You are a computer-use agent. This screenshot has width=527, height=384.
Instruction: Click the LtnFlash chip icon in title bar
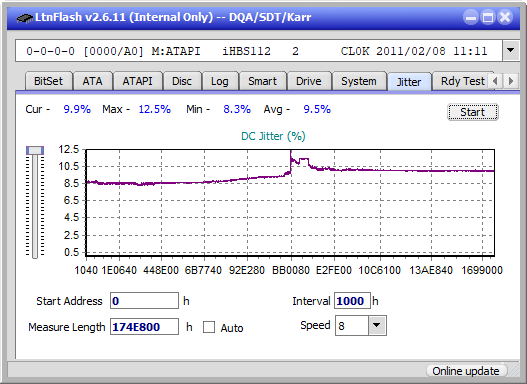click(x=24, y=17)
